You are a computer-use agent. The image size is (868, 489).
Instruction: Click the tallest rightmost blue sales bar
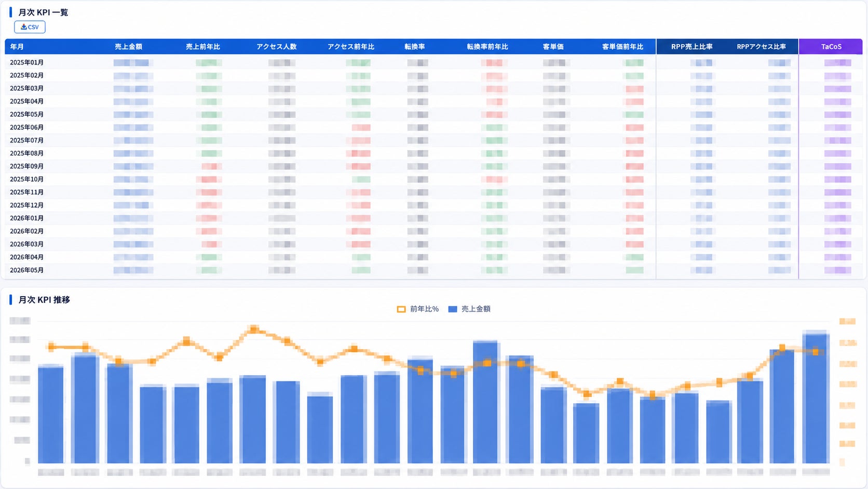pyautogui.click(x=816, y=398)
